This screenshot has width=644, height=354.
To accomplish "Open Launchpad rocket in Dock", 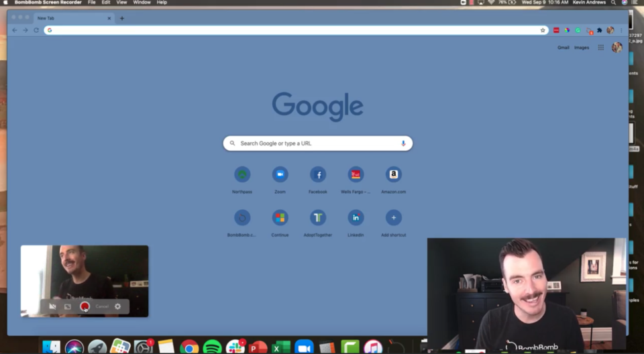I will coord(97,347).
